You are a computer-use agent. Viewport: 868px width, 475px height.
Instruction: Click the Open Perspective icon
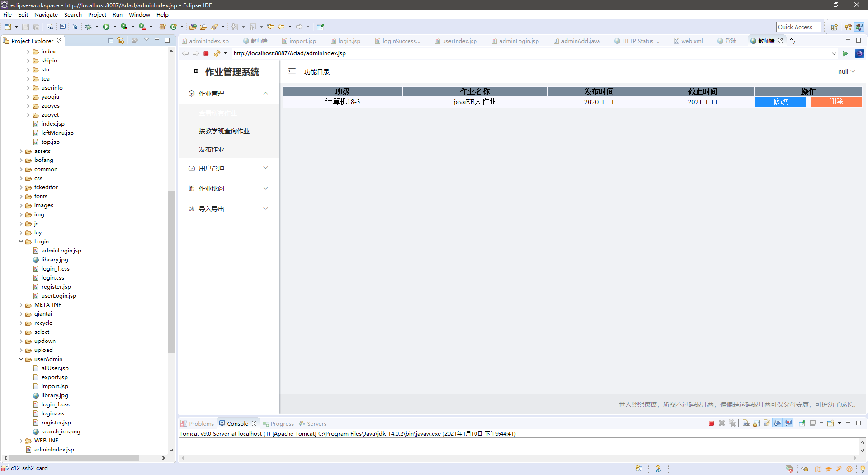pos(835,27)
